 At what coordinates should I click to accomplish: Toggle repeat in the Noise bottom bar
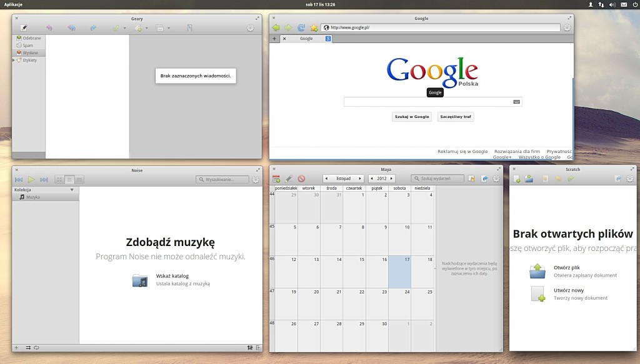[36, 348]
